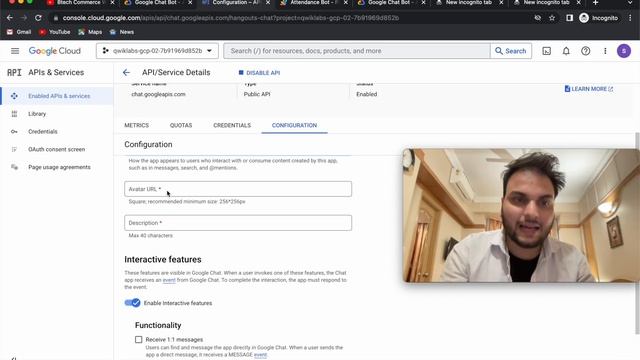Toggle Enable Interactive features switch
This screenshot has width=640, height=360.
(132, 303)
